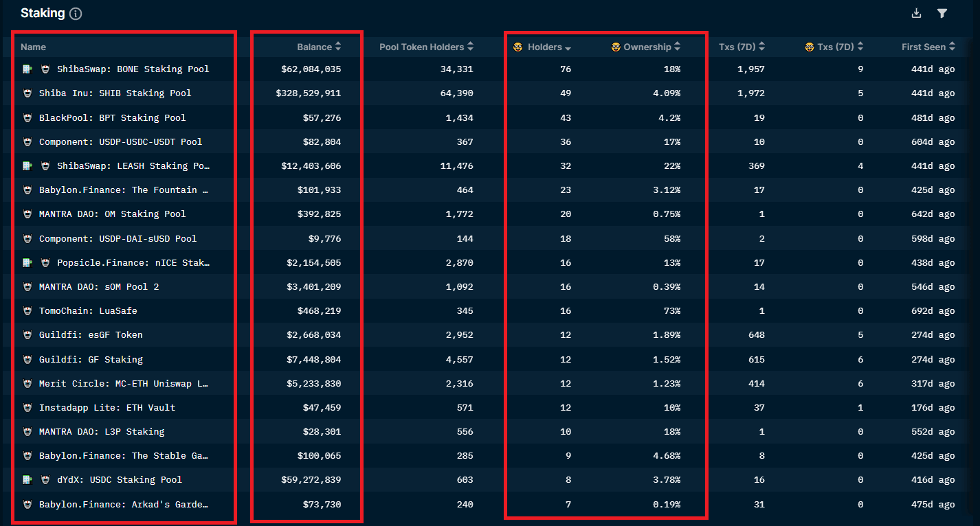Click the building icon beside ShibaSwap LEASH
The height and width of the screenshot is (526, 980).
click(27, 166)
